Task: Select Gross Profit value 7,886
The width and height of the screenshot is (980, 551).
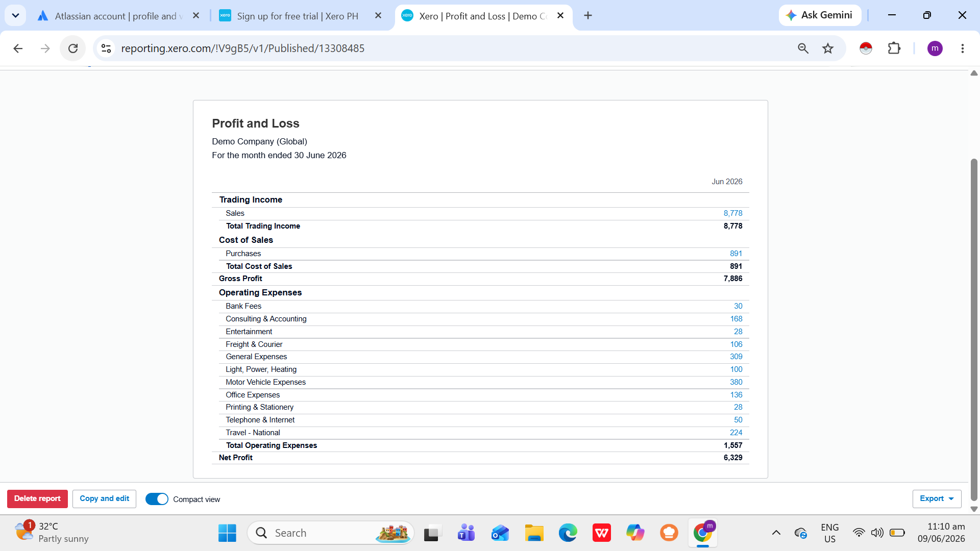Action: click(733, 279)
